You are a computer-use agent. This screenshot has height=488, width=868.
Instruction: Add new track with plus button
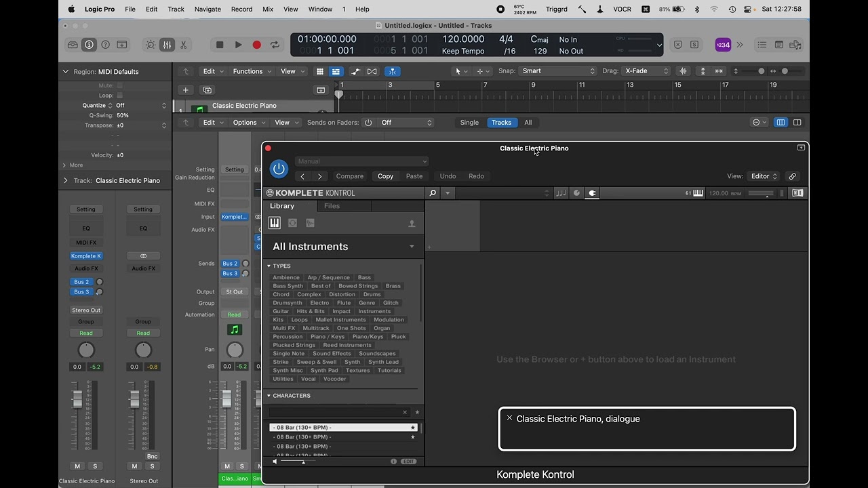(185, 90)
